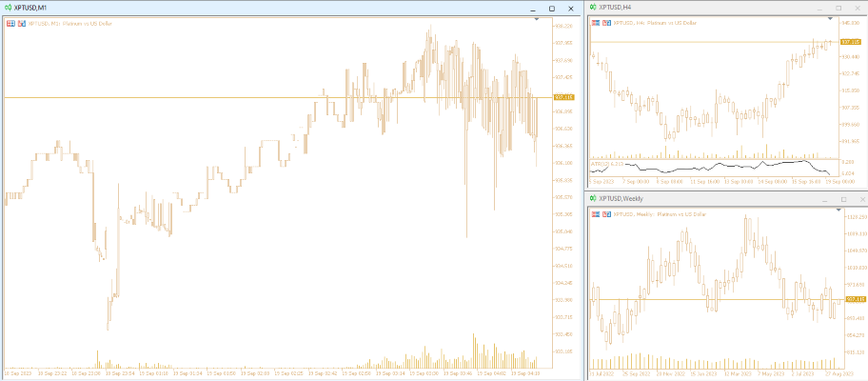Click the current price tag on H4 chart

pos(852,42)
